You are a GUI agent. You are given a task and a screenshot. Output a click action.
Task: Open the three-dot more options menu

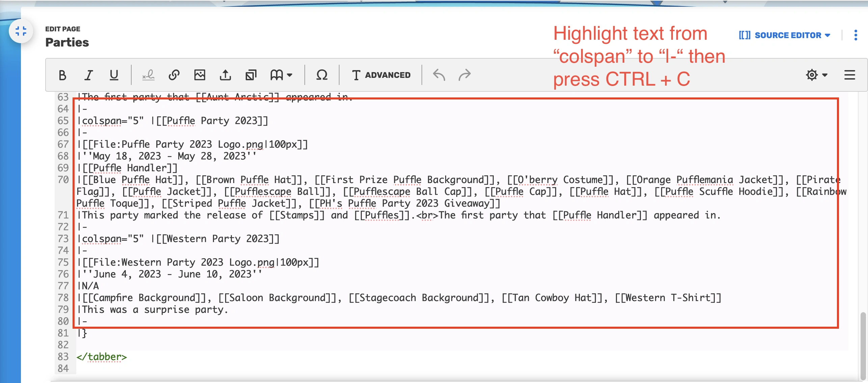856,35
